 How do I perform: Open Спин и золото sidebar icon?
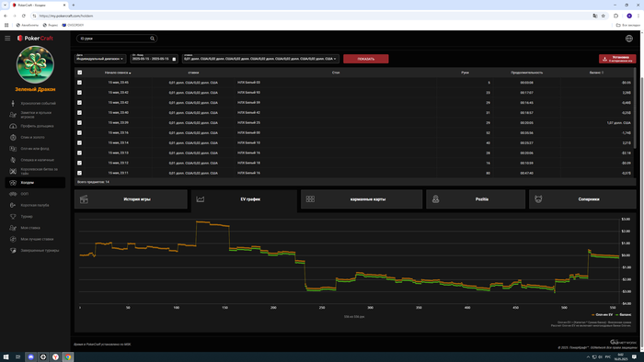coord(13,137)
